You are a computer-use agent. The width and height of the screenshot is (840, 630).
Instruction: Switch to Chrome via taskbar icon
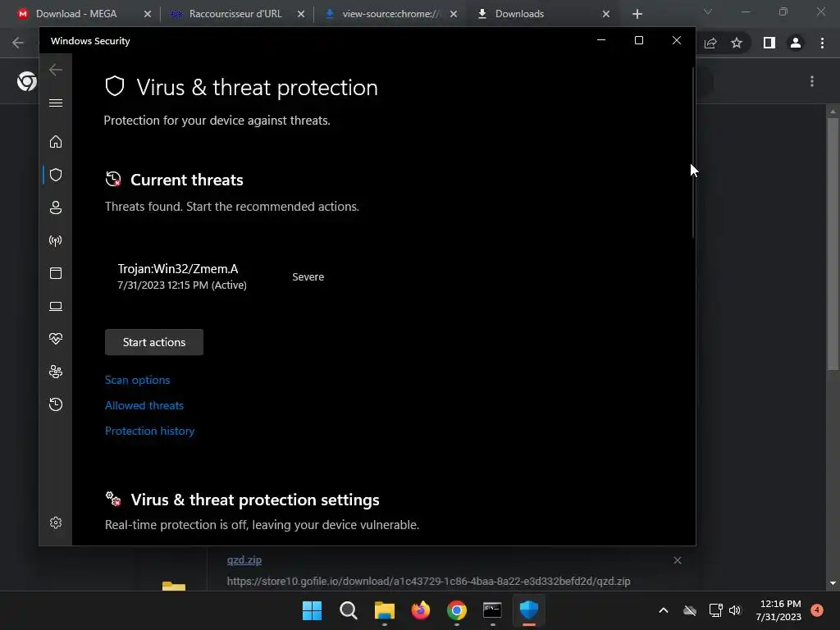[456, 610]
